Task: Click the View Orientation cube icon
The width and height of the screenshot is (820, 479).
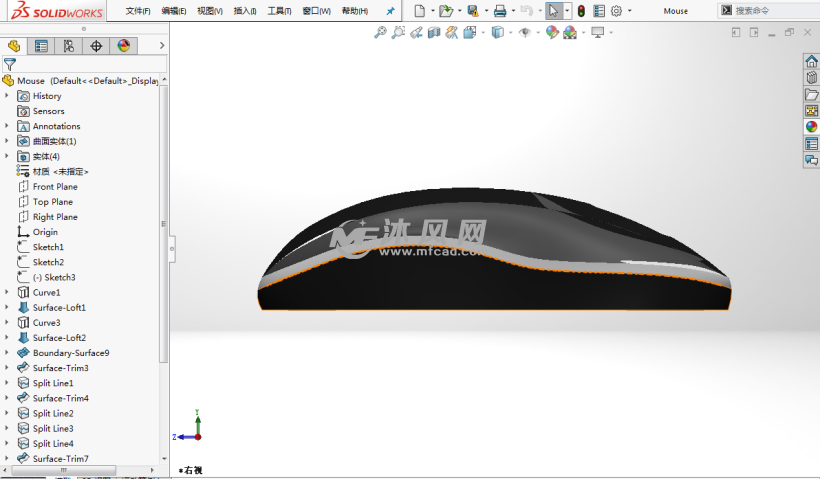Action: [x=470, y=32]
